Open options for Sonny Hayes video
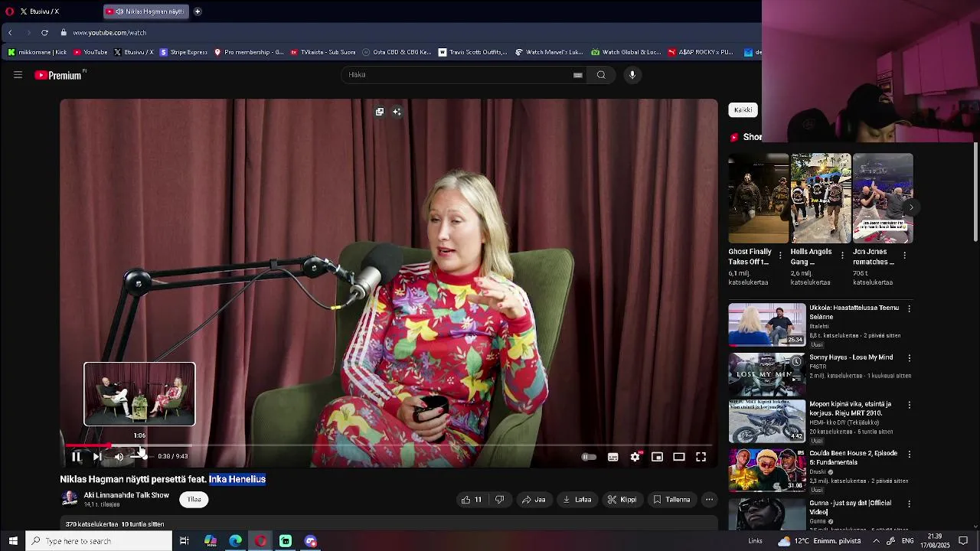 [909, 358]
